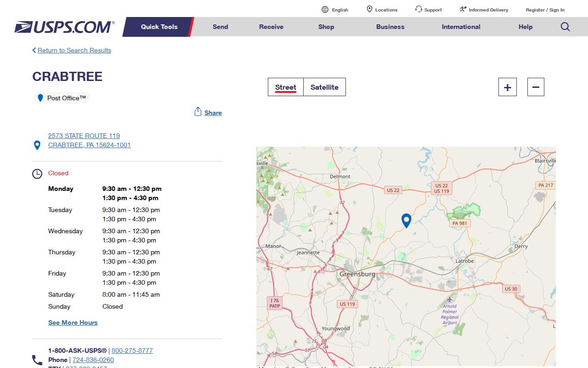Click Register / Sign In
The image size is (588, 368).
545,10
